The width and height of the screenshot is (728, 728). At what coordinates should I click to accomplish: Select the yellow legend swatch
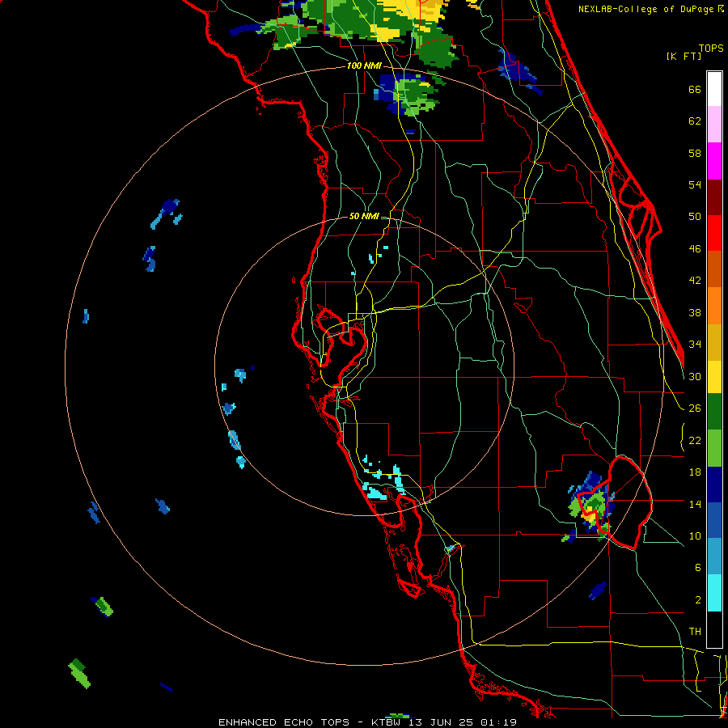[x=714, y=377]
